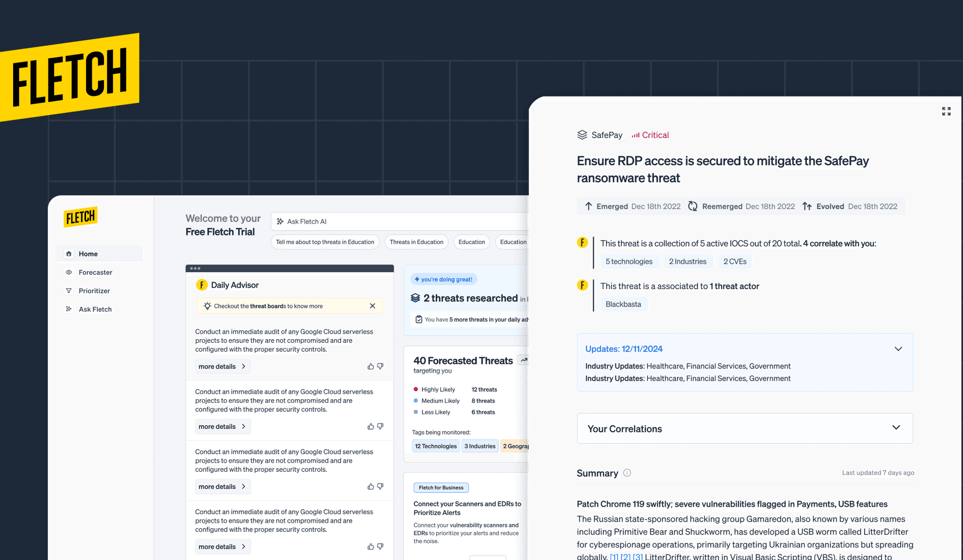Screen dimensions: 963x560
Task: Click the red Highly Likely dot
Action: tap(416, 389)
